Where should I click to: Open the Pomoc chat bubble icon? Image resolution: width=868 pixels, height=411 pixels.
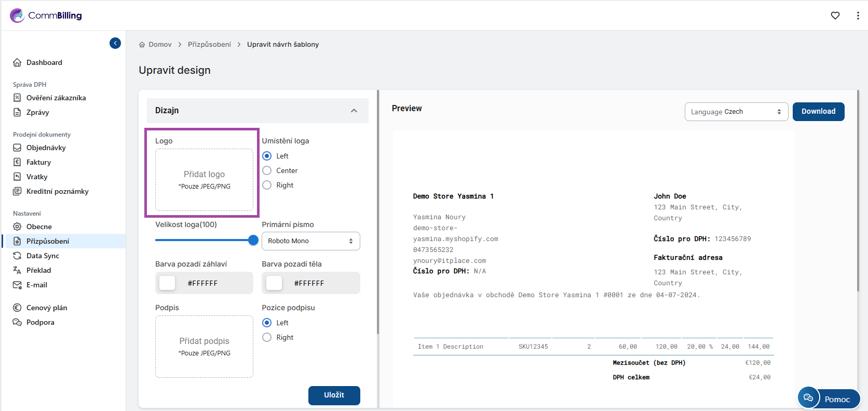tap(808, 398)
